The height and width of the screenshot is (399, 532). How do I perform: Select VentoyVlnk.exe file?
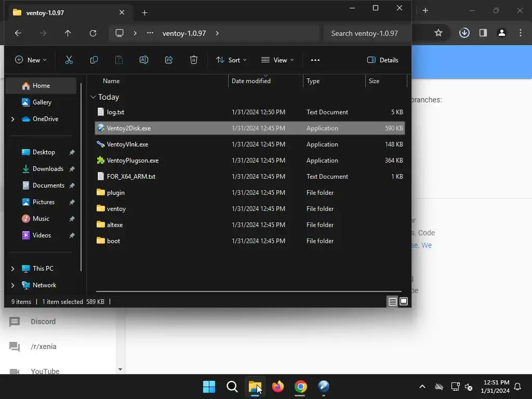(250, 144)
